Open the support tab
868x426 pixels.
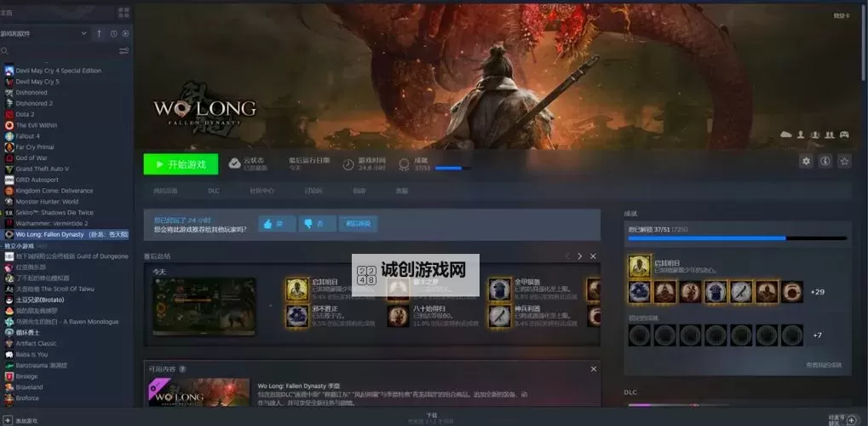pyautogui.click(x=402, y=191)
